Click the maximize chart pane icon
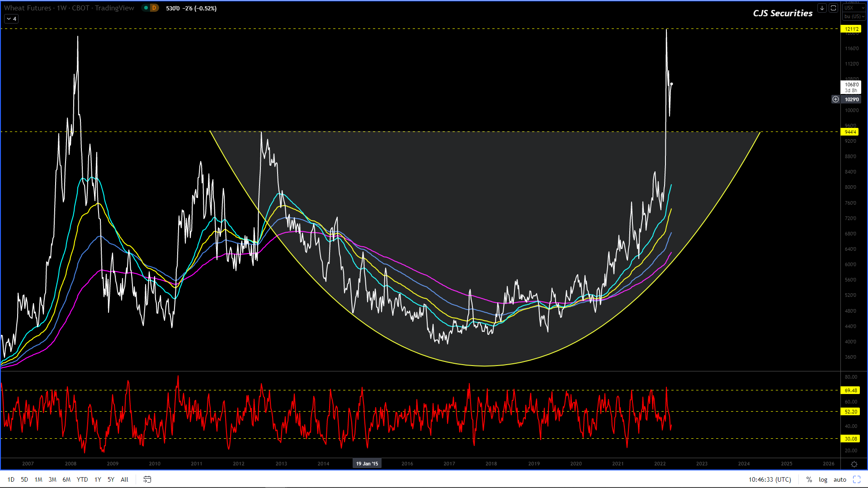The width and height of the screenshot is (868, 488). [833, 8]
